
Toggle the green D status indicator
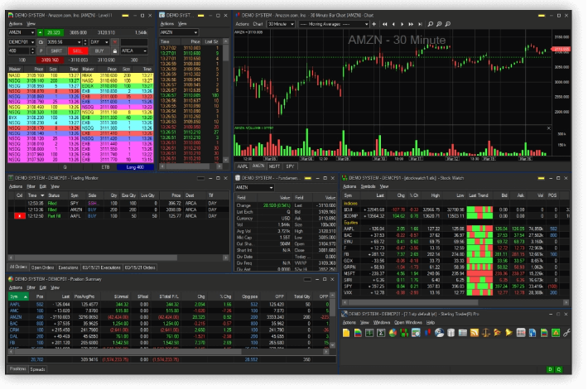(550, 368)
